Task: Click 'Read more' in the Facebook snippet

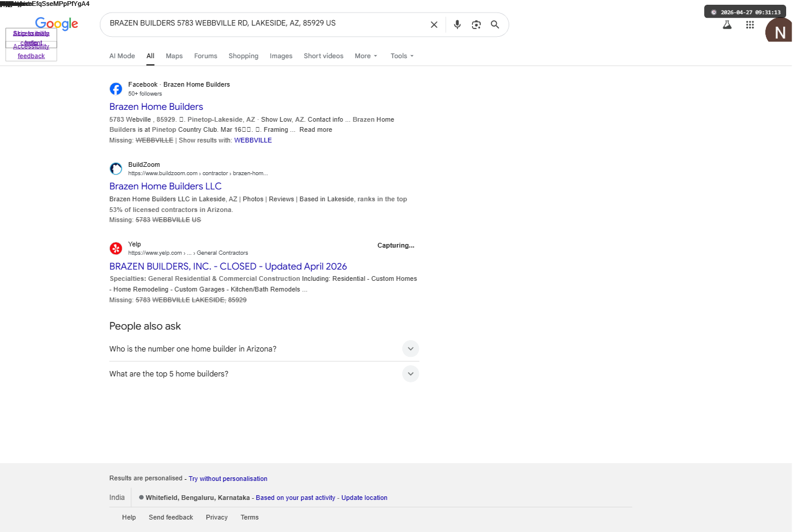Action: [316, 129]
